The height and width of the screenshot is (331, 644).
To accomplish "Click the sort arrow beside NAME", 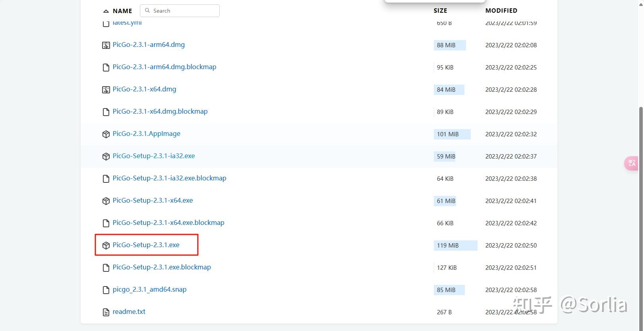I will (x=106, y=11).
